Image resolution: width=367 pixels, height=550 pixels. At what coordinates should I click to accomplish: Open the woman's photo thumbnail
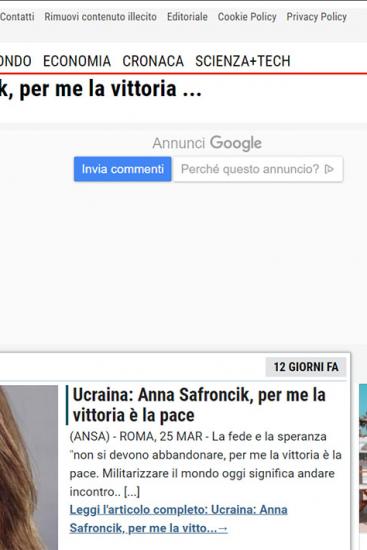pyautogui.click(x=29, y=467)
